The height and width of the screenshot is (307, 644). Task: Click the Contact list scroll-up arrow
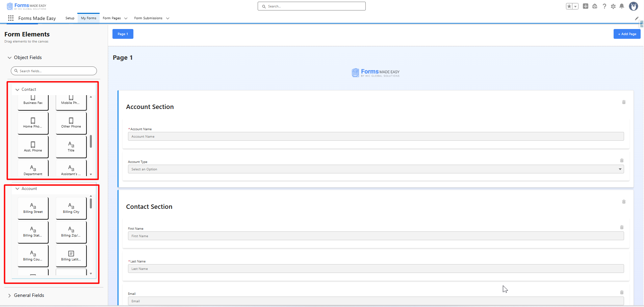(x=91, y=97)
